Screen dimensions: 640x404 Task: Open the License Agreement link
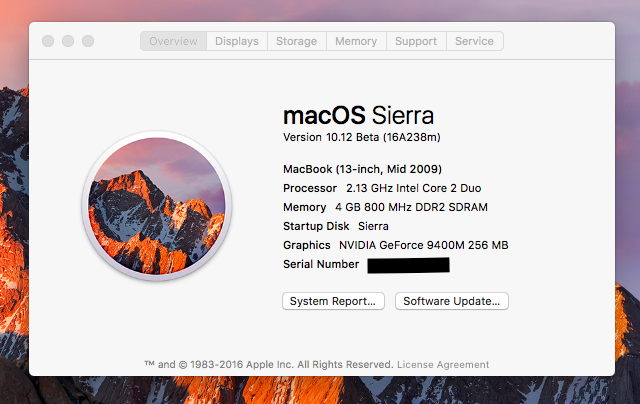coord(443,364)
